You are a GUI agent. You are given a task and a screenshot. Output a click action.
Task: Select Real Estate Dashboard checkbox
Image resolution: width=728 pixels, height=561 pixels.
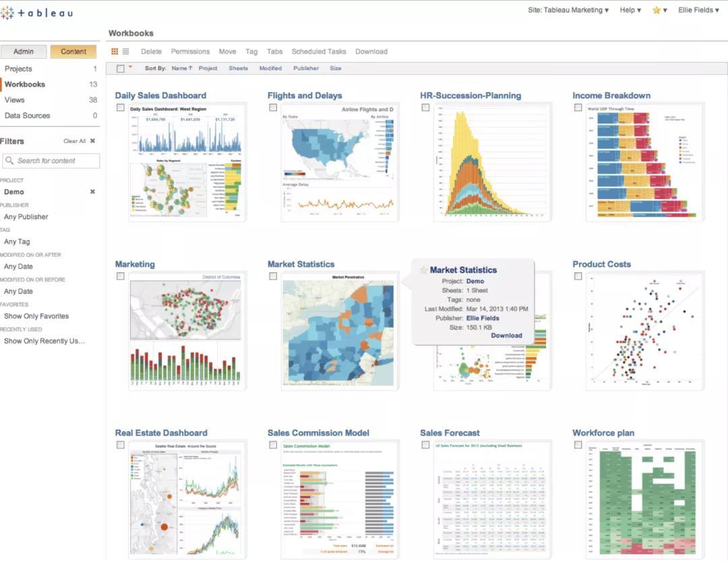pyautogui.click(x=120, y=445)
